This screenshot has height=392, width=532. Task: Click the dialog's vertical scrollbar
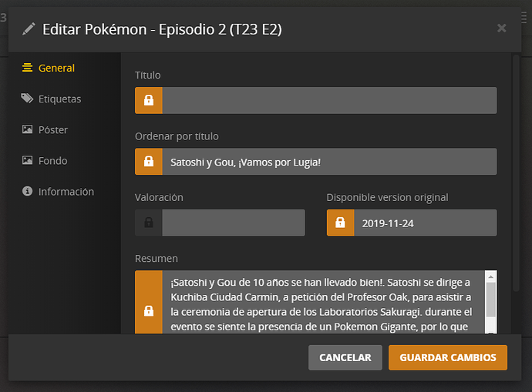coord(516,173)
